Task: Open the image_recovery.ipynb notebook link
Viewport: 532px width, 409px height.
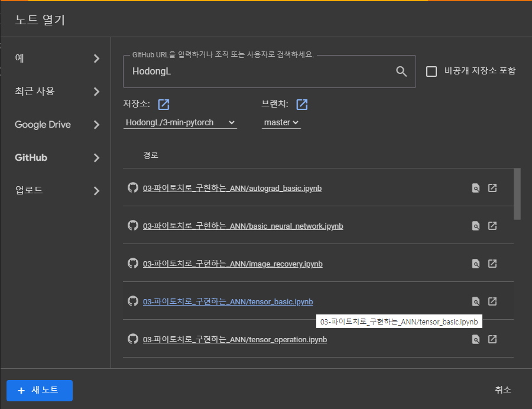Action: pos(232,264)
